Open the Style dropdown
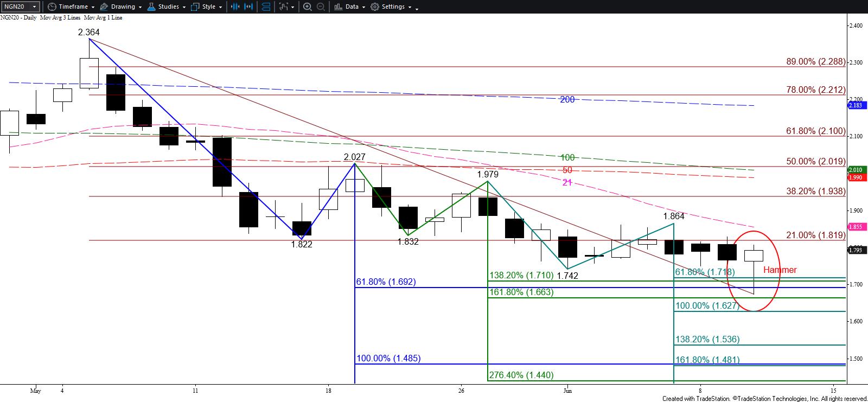 click(207, 7)
